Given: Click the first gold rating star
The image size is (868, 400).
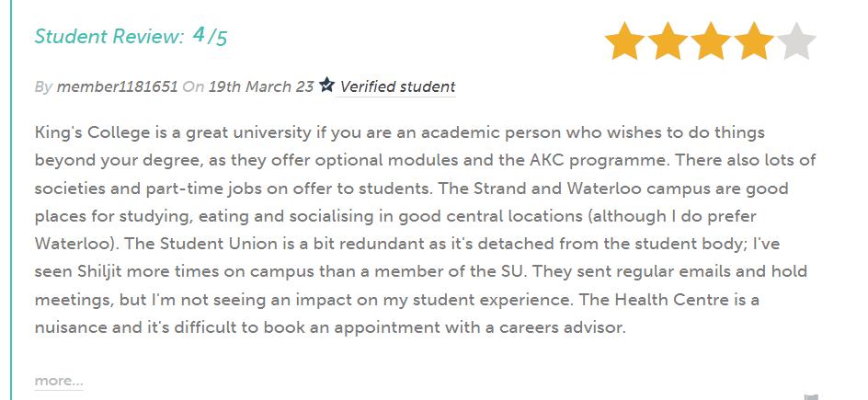Looking at the screenshot, I should coord(624,42).
